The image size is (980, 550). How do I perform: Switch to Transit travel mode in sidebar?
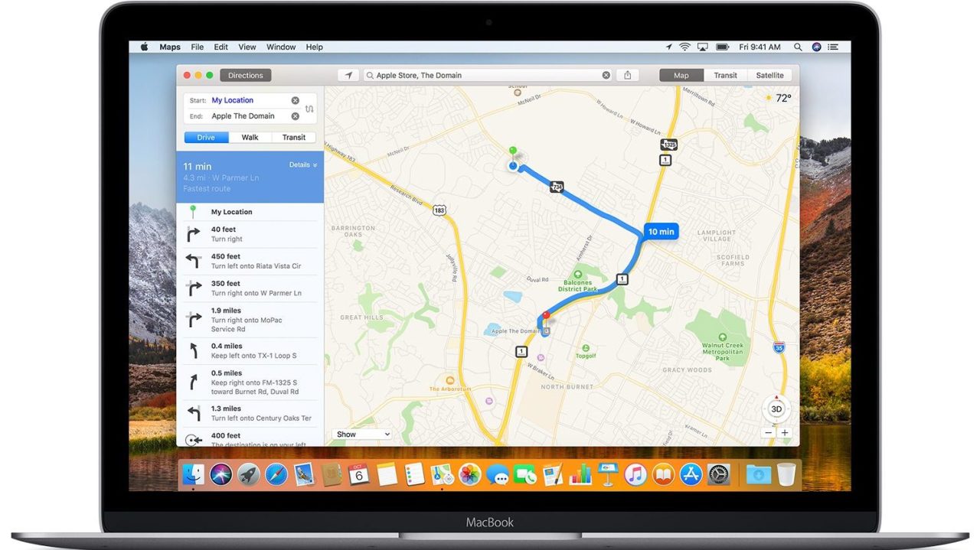click(x=293, y=138)
